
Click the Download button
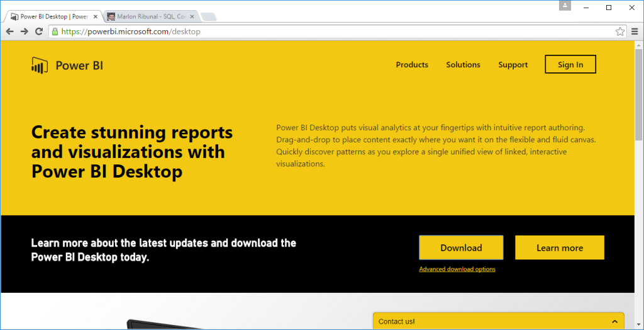click(x=461, y=247)
